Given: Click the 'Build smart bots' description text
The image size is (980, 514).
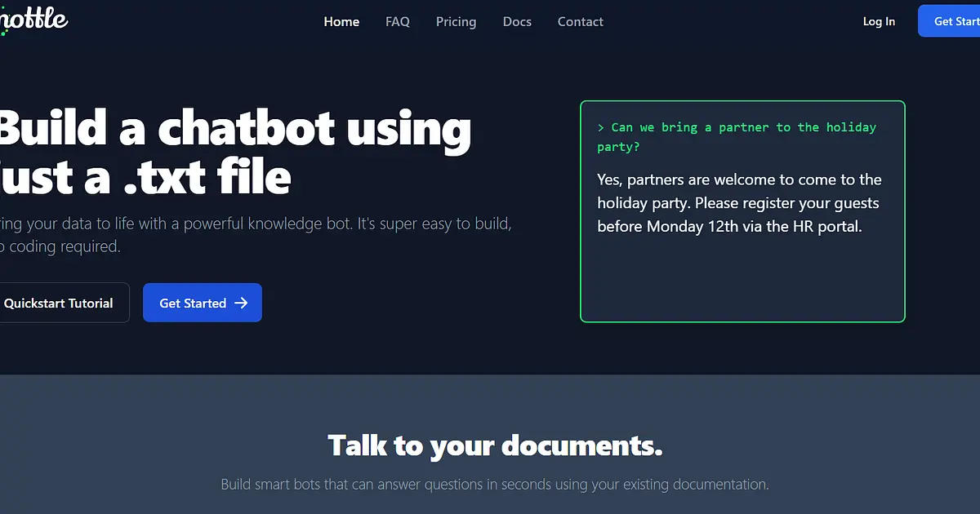Looking at the screenshot, I should pos(495,485).
